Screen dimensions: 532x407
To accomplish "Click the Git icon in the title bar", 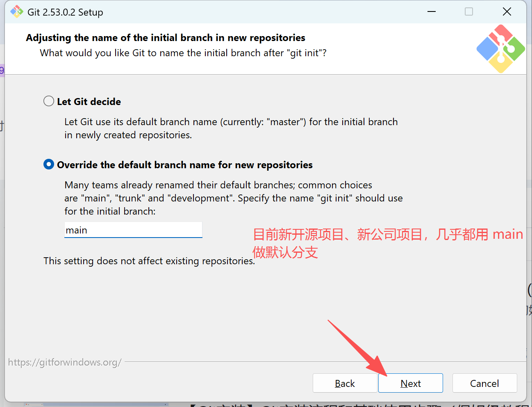I will pos(17,12).
